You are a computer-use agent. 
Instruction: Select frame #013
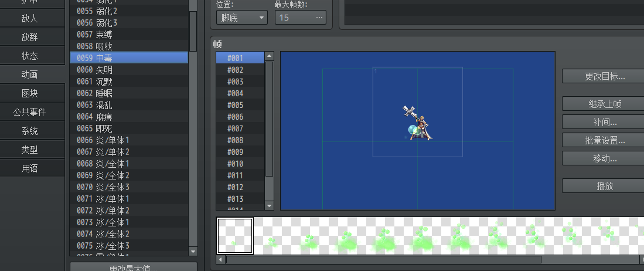(240, 199)
